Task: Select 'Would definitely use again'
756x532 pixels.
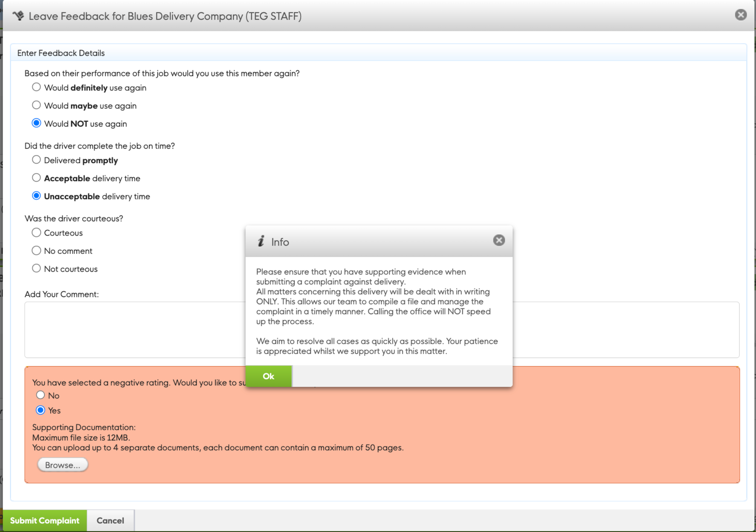Action: pos(36,87)
